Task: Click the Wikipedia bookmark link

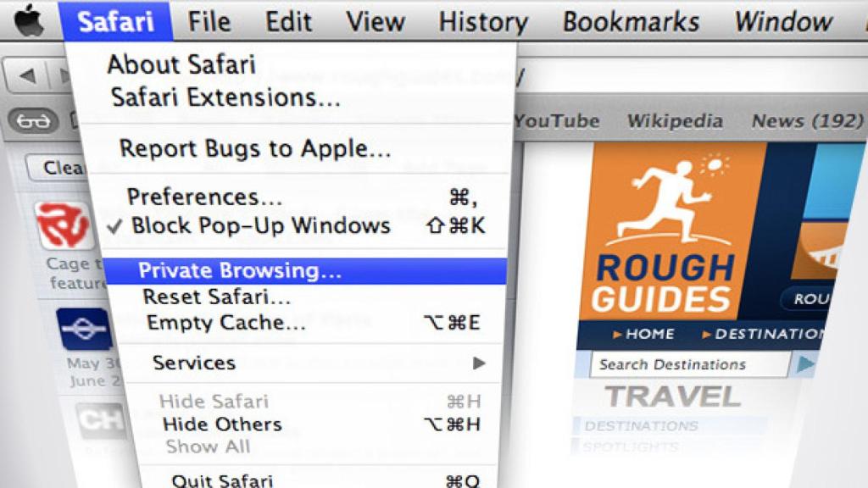Action: (675, 120)
